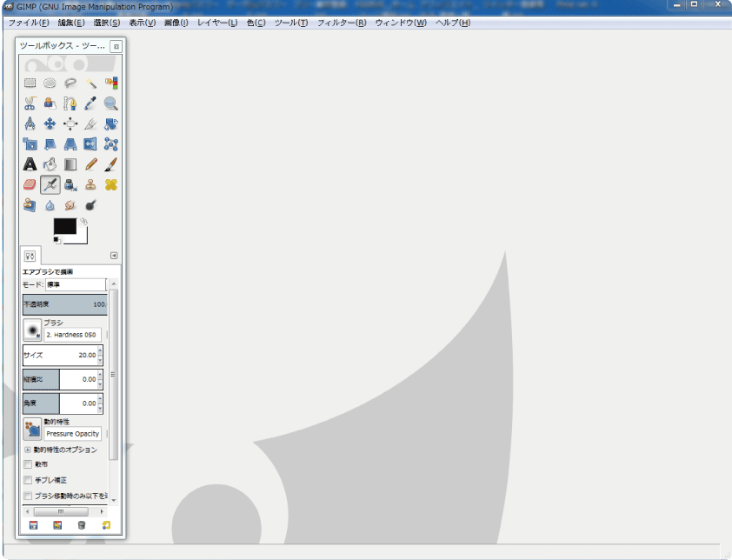Enable the ブラシ移動時のみ checkbox
The image size is (732, 560).
click(x=28, y=496)
